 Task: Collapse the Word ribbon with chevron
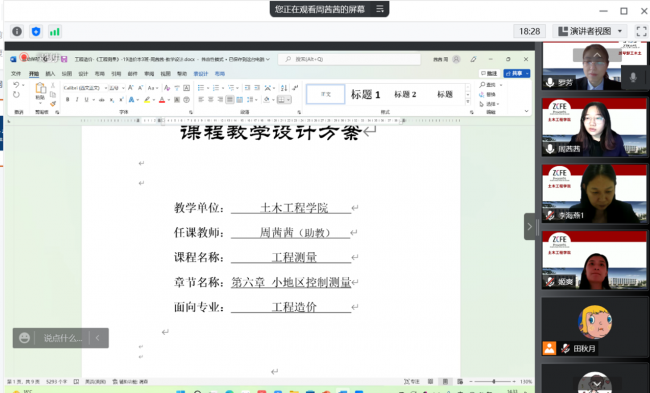pos(526,111)
